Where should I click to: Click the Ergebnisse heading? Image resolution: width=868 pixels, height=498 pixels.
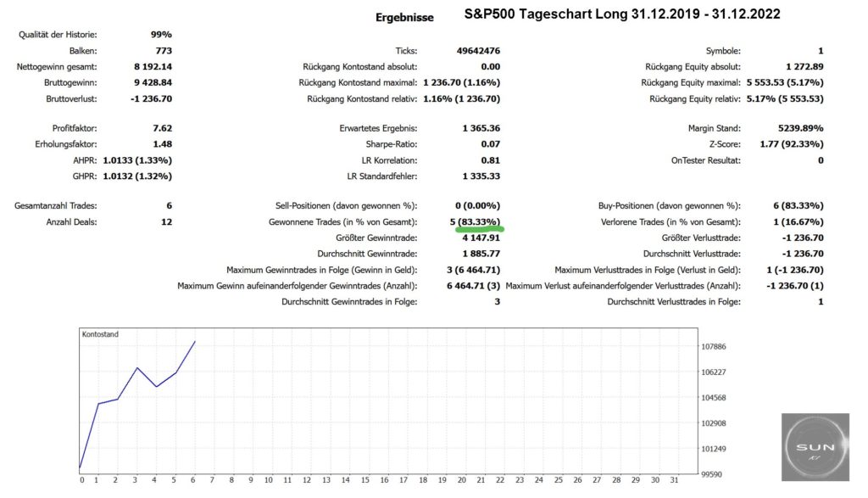(x=404, y=17)
